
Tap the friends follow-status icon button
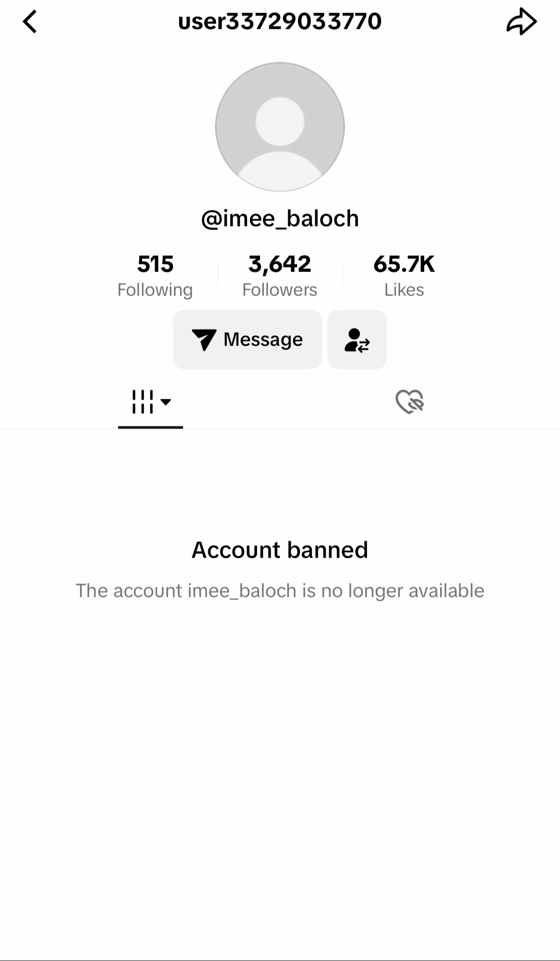coord(357,339)
